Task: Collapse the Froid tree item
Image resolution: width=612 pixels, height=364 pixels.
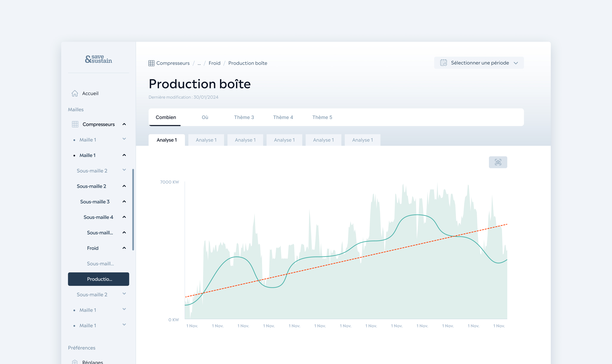Action: (x=124, y=248)
